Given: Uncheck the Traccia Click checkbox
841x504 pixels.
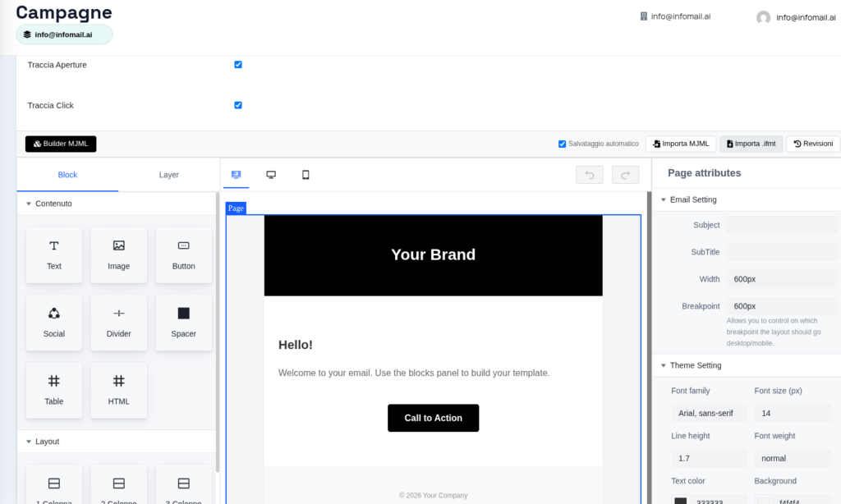Looking at the screenshot, I should coord(238,105).
